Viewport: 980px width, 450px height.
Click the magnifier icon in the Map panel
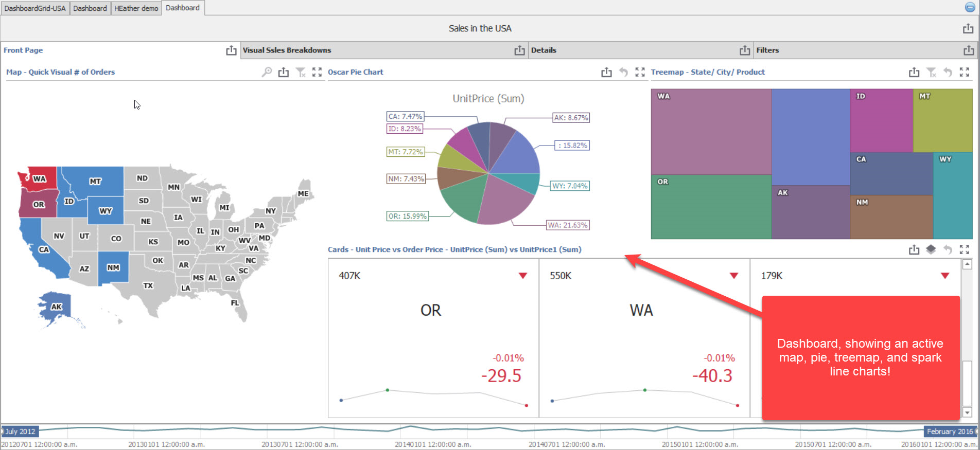pyautogui.click(x=267, y=72)
